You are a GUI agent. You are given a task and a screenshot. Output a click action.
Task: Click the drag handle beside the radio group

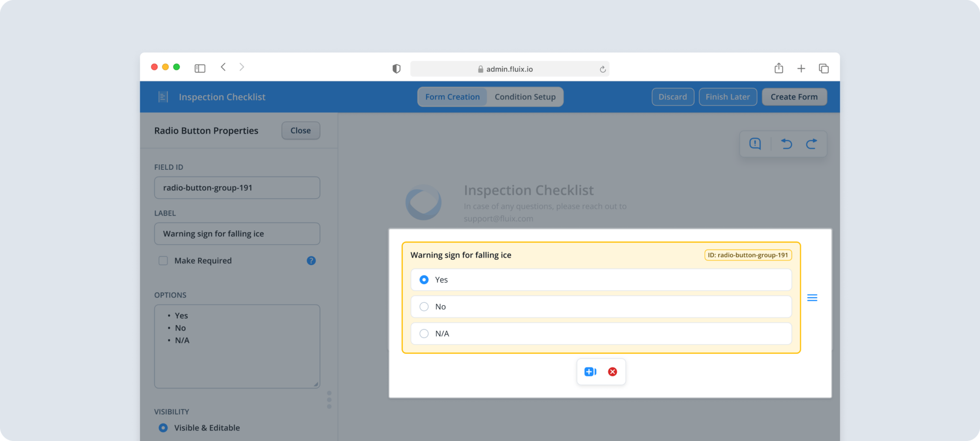pos(812,297)
